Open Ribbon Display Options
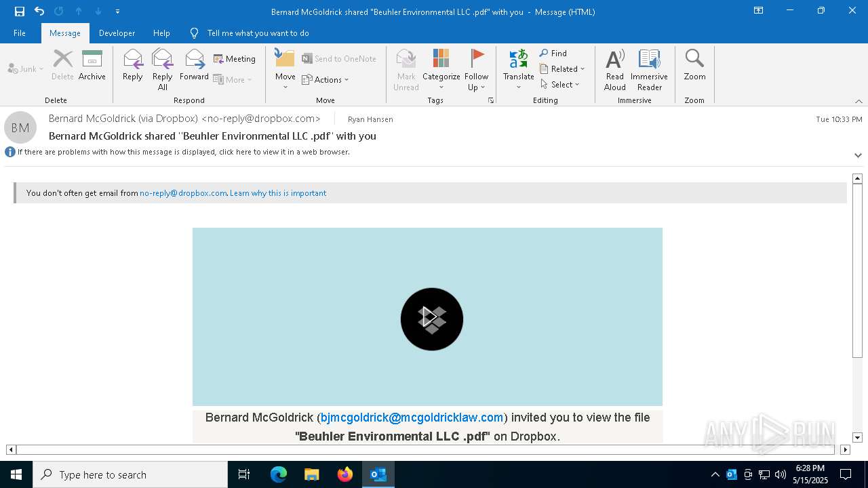This screenshot has height=488, width=868. point(758,11)
